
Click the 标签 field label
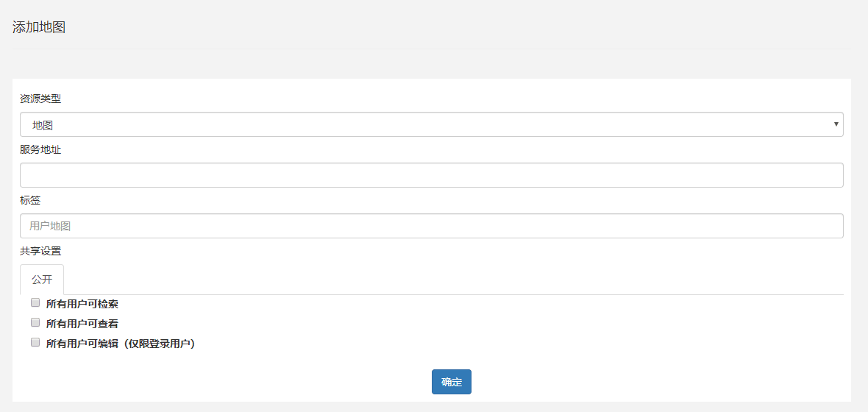point(30,200)
